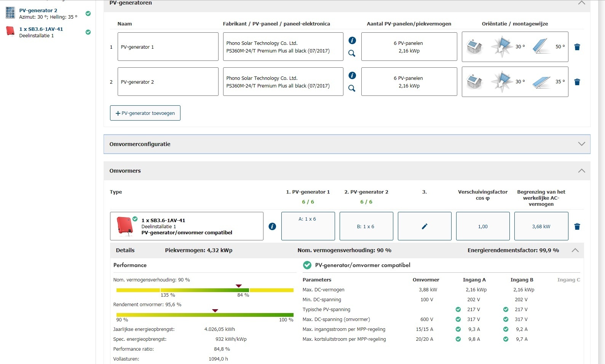Open info for SB3.6-1AV-41 inverter
605x364 pixels.
[272, 226]
